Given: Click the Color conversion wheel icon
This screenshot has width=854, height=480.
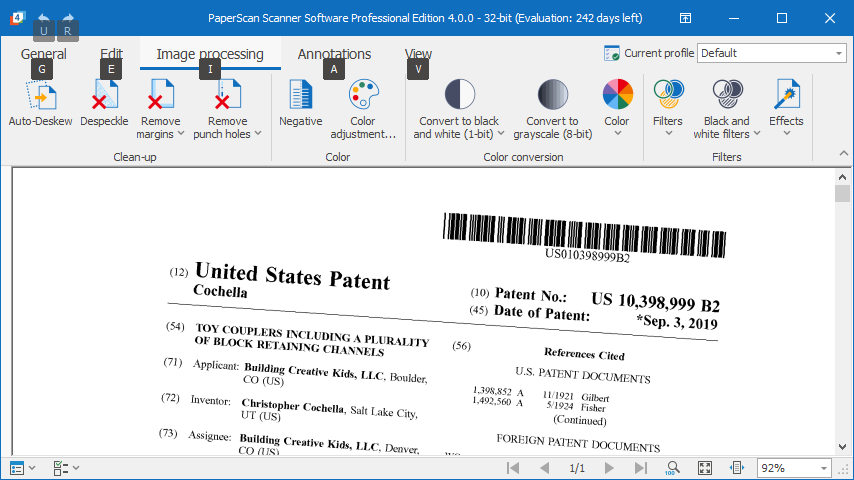Looking at the screenshot, I should pyautogui.click(x=618, y=94).
